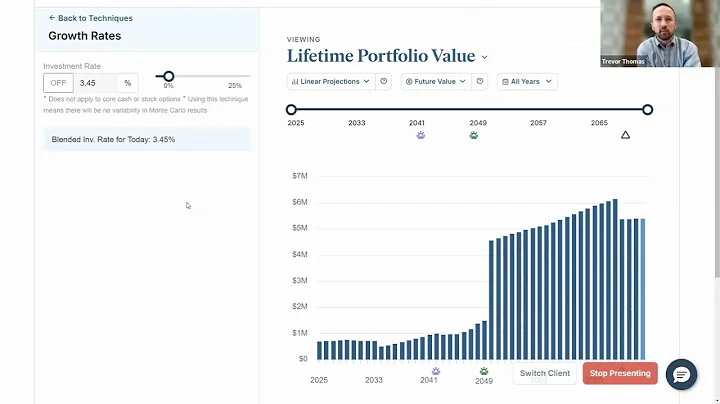Click the investment rate input field
720x404 pixels.
(95, 83)
